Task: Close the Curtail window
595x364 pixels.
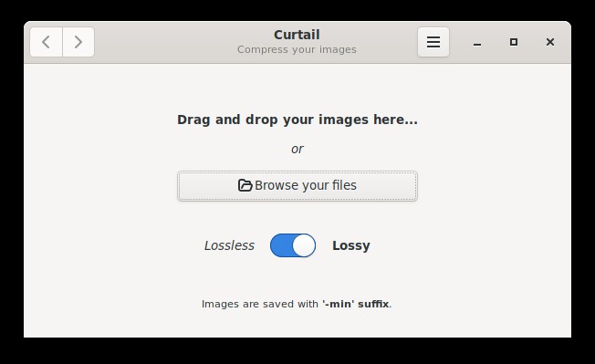Action: tap(550, 42)
